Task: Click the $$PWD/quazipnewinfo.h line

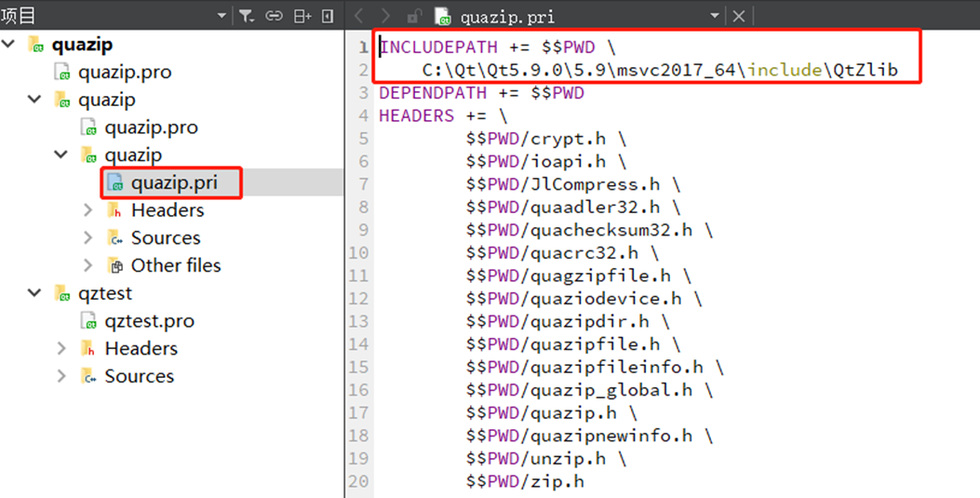Action: point(589,435)
